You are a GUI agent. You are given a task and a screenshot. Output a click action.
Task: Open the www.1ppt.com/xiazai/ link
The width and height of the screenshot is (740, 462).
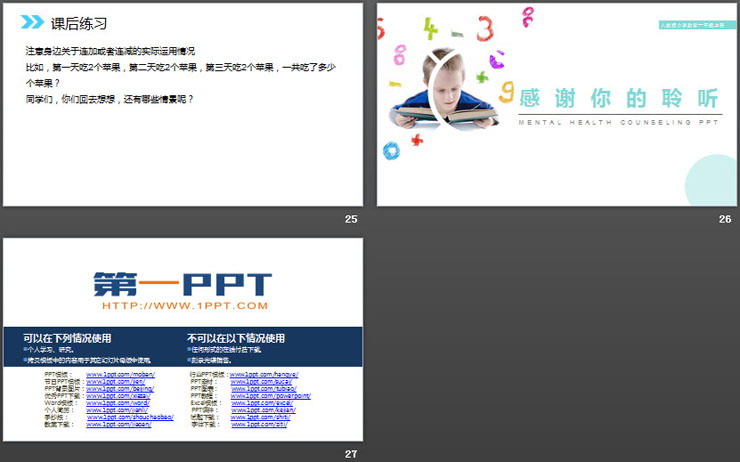[118, 396]
